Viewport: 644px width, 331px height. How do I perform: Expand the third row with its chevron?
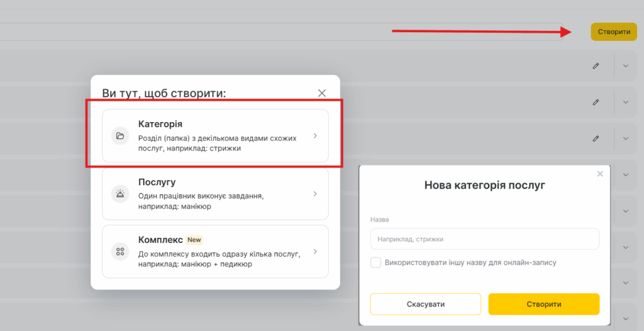coord(625,138)
